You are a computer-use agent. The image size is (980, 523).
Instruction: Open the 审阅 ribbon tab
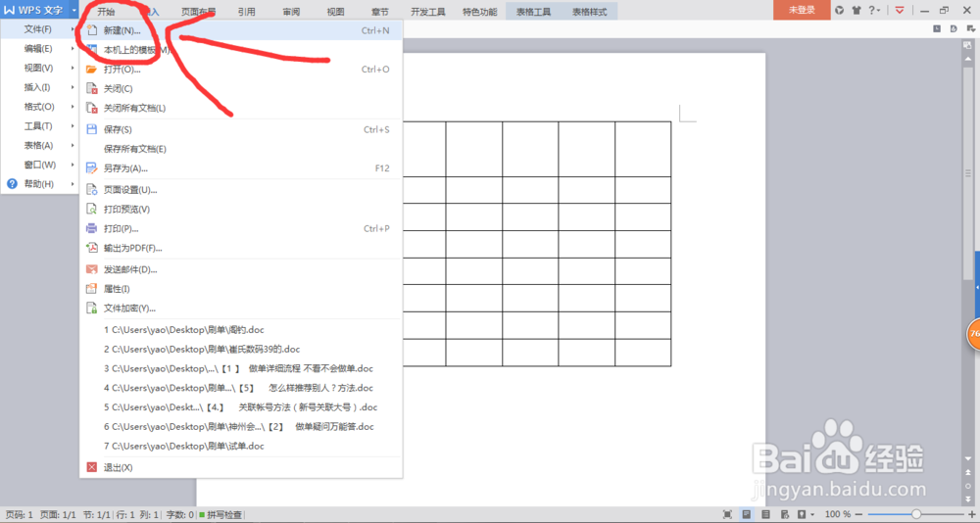pos(291,11)
